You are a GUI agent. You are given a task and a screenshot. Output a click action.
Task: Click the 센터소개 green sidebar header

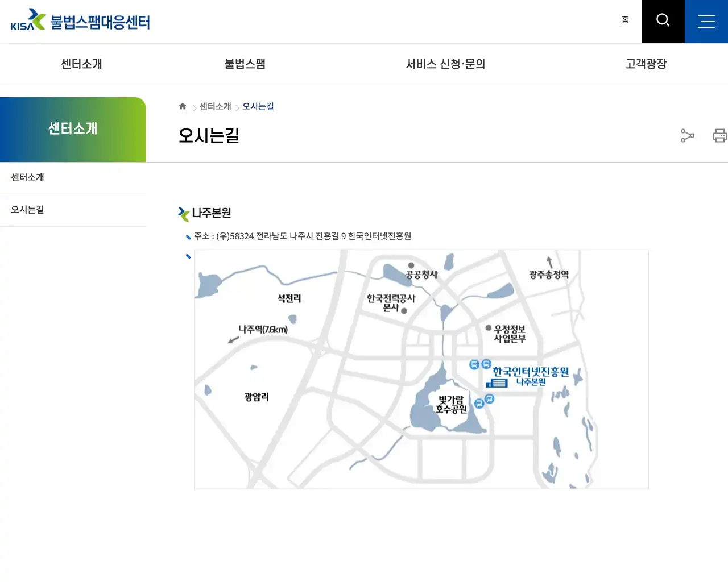click(73, 129)
